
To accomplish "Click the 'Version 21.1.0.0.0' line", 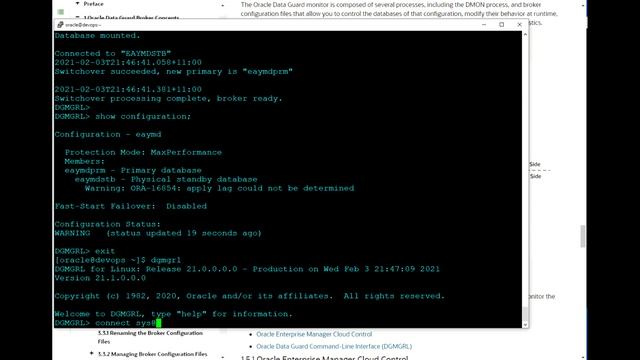I will 100,278.
